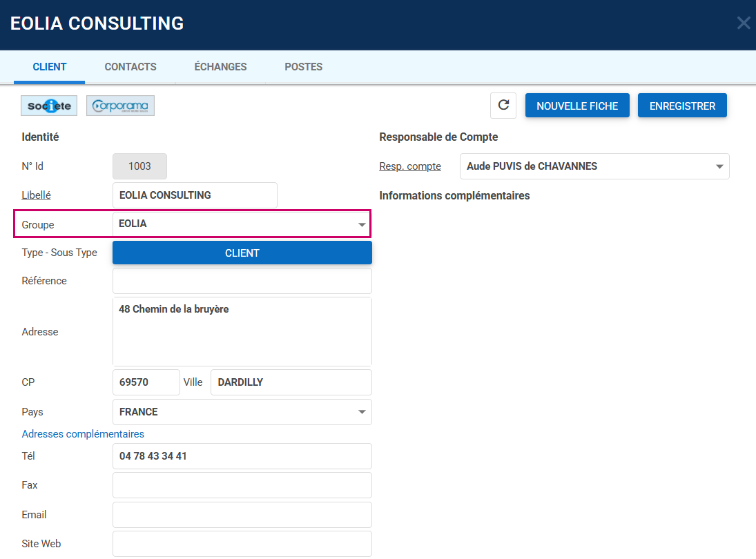Open the Societe.com lookup icon
The width and height of the screenshot is (756, 559).
[49, 106]
